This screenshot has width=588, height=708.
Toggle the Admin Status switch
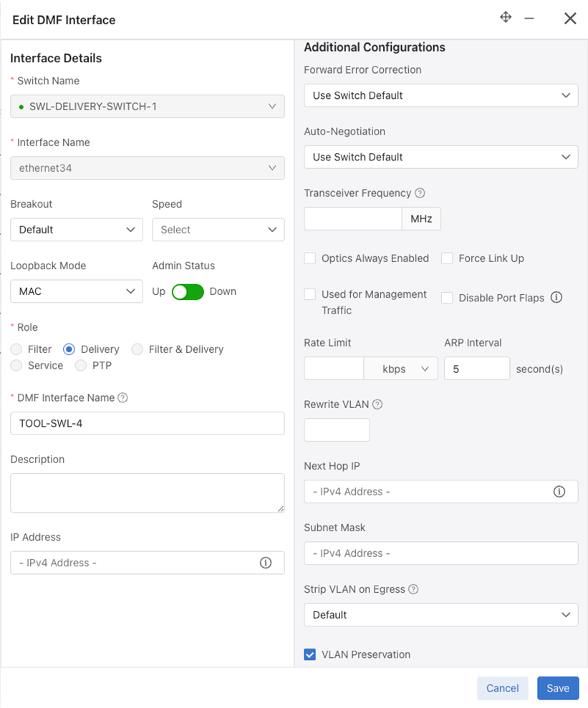click(188, 291)
